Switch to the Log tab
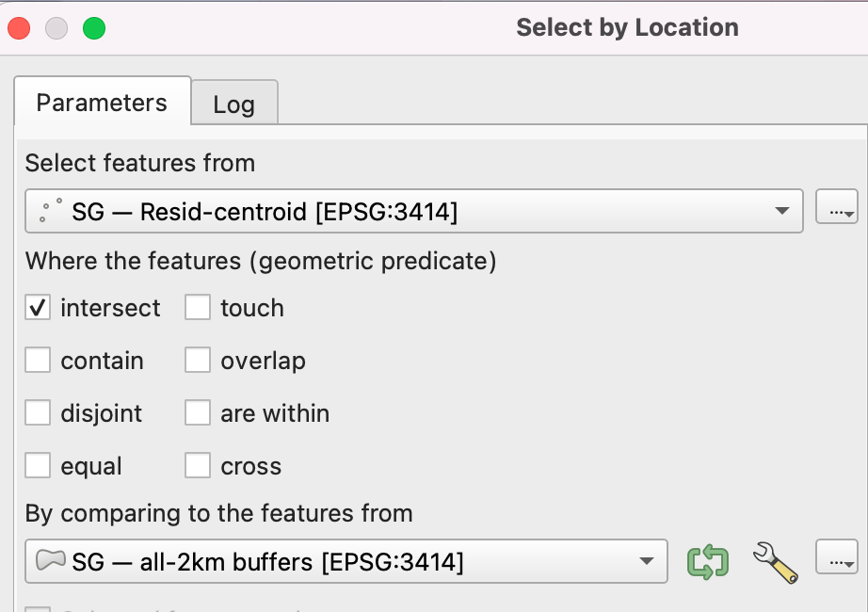This screenshot has width=868, height=612. pos(233,104)
